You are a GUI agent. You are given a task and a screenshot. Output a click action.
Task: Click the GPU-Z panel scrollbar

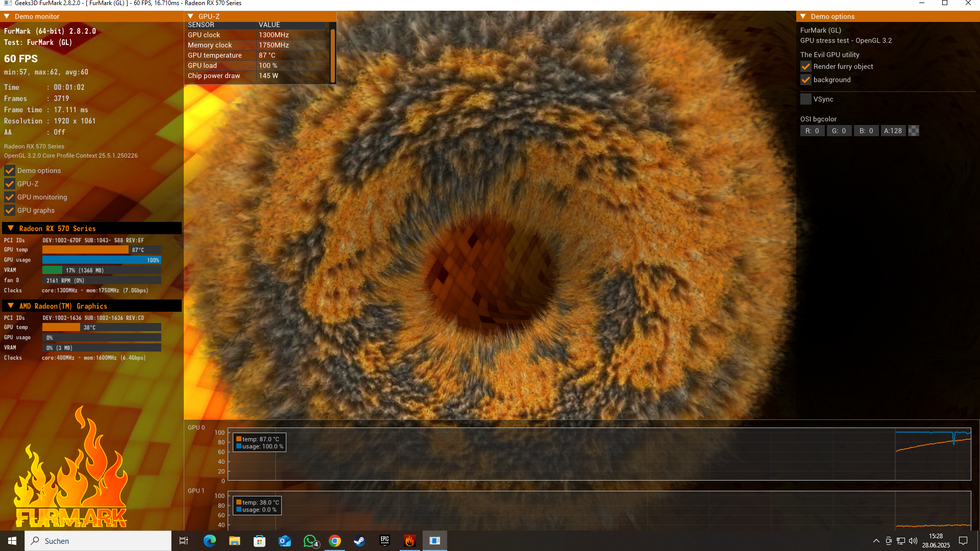tap(333, 55)
